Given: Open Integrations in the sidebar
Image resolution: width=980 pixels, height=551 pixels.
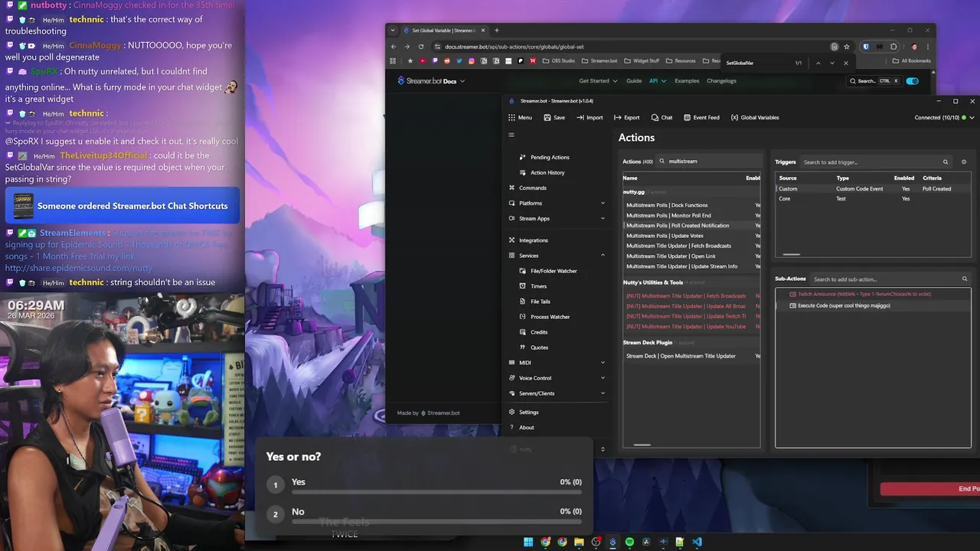Looking at the screenshot, I should point(534,240).
